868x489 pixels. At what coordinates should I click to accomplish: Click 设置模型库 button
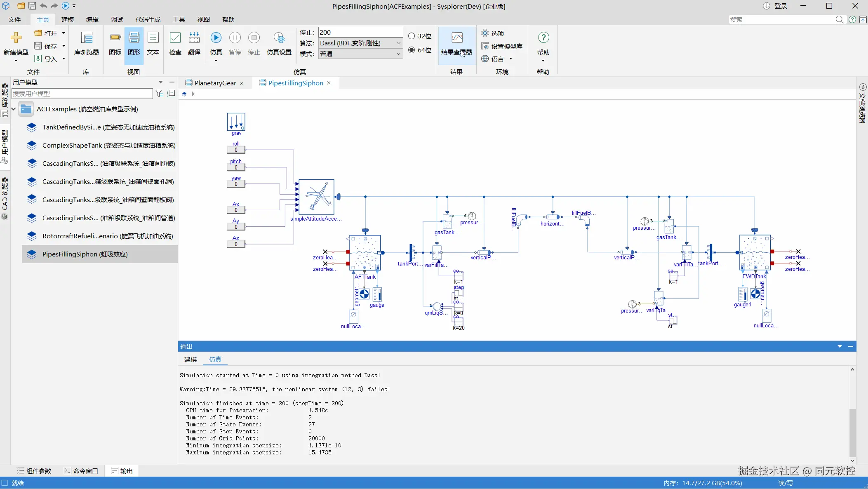(502, 46)
